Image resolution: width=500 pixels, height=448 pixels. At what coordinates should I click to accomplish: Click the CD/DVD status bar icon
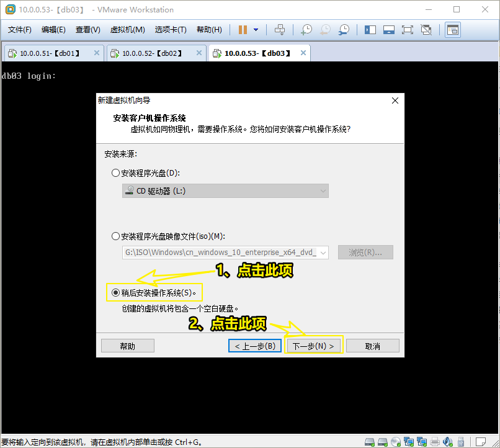click(x=395, y=441)
